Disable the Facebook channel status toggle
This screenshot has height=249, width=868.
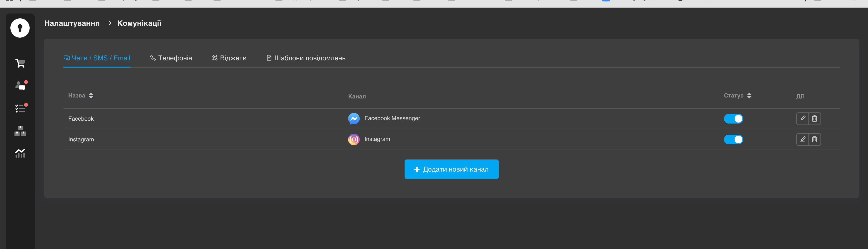[734, 119]
